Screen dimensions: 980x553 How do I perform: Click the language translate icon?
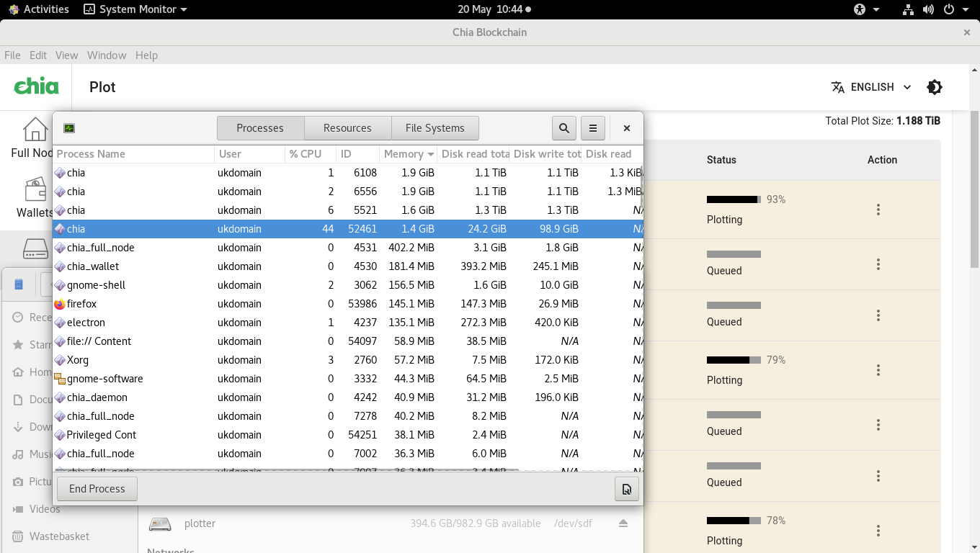coord(837,87)
